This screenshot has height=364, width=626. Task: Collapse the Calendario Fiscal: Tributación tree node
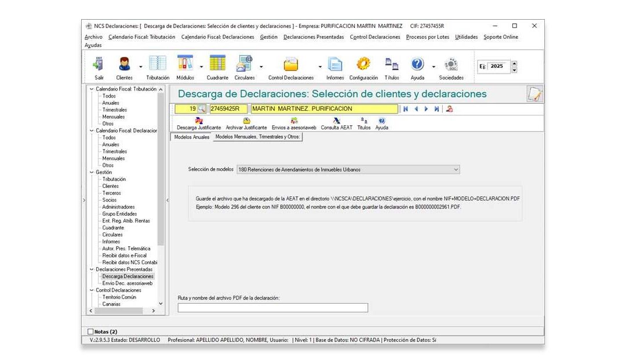(x=92, y=89)
